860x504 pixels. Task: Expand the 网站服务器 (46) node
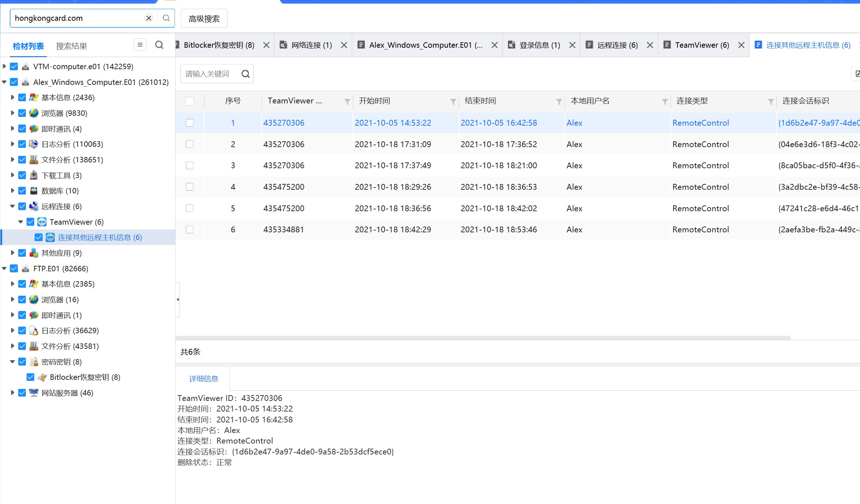12,393
